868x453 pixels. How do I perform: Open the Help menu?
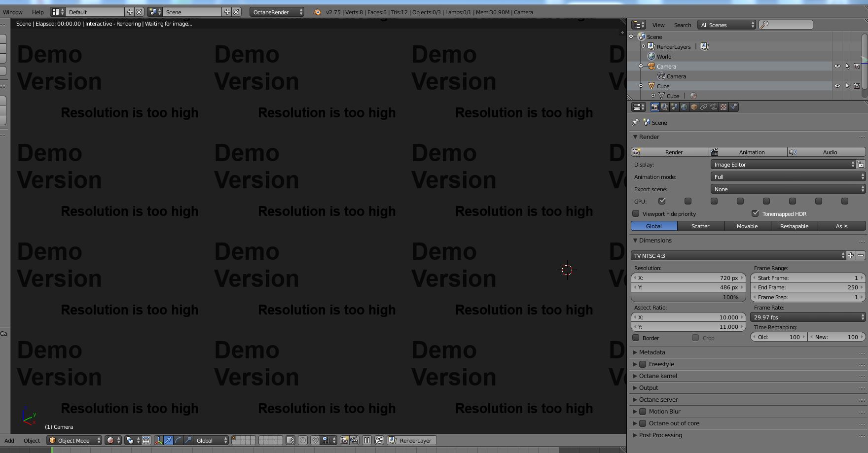[x=37, y=12]
